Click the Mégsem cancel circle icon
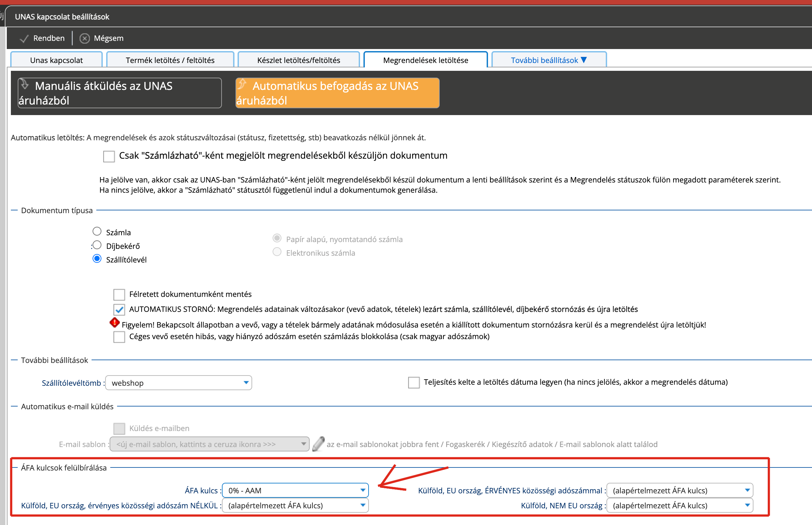 84,38
